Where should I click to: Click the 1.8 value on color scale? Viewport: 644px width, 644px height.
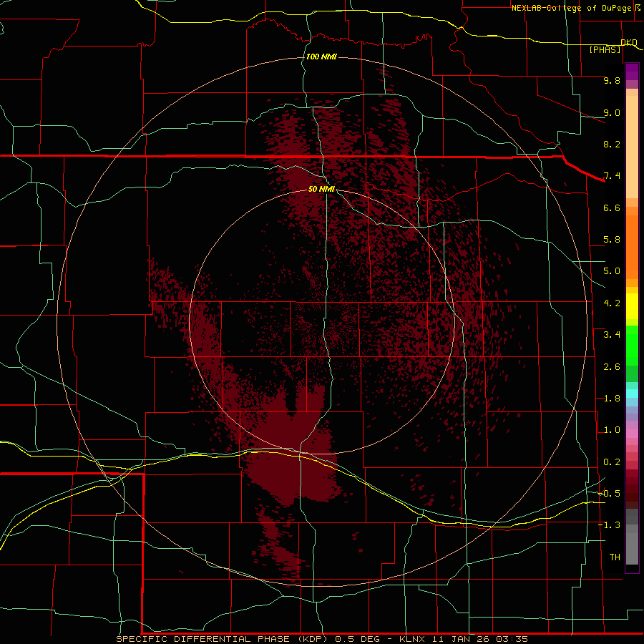click(x=612, y=399)
